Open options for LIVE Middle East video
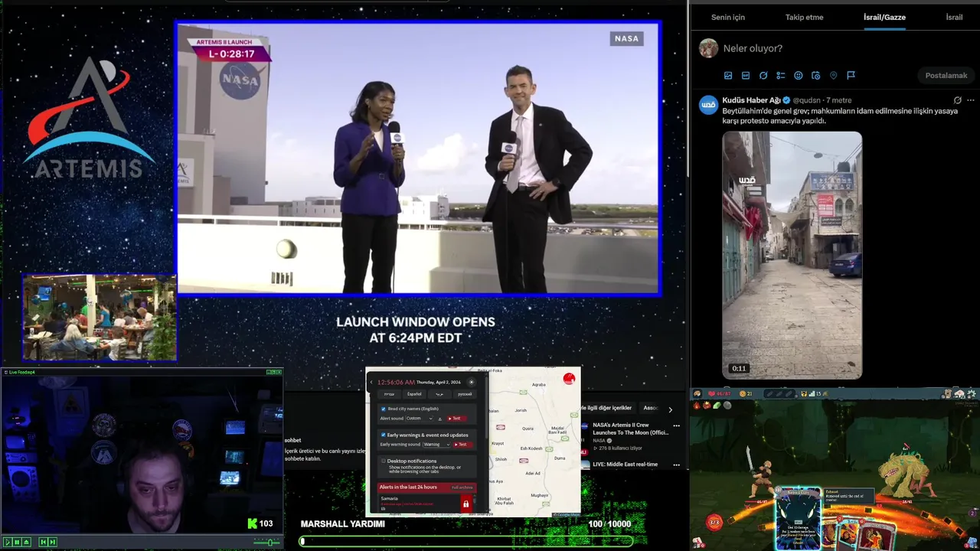Image resolution: width=980 pixels, height=551 pixels. 677,465
